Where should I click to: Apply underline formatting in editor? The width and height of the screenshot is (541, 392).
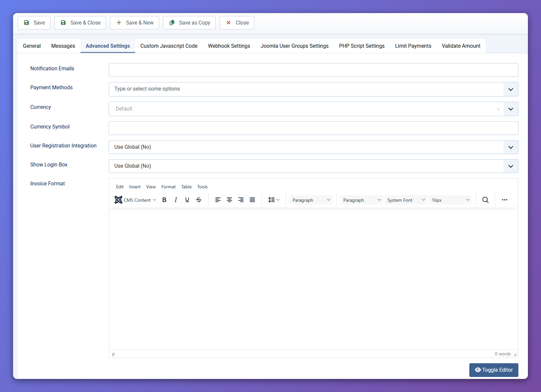coord(187,200)
